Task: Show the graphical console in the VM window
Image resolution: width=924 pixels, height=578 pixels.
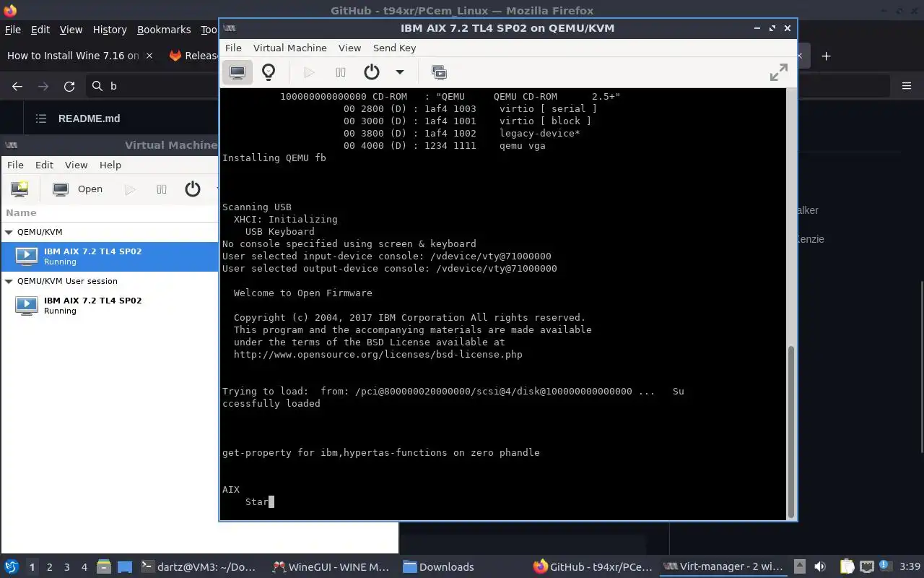Action: pyautogui.click(x=237, y=72)
